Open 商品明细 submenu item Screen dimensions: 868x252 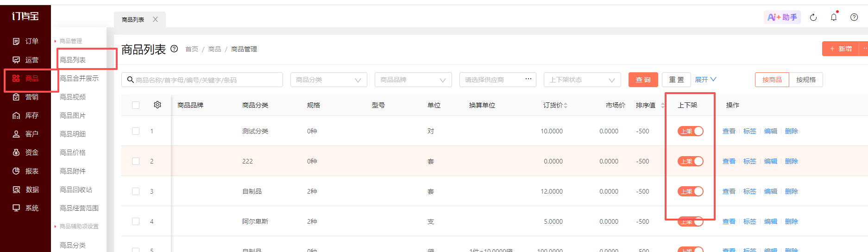pyautogui.click(x=73, y=134)
